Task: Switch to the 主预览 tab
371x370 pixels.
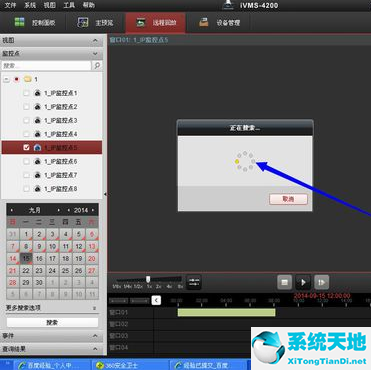Action: click(95, 23)
